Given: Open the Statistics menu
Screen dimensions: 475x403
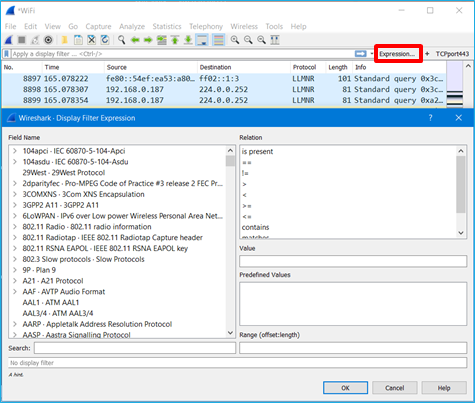Looking at the screenshot, I should [167, 26].
